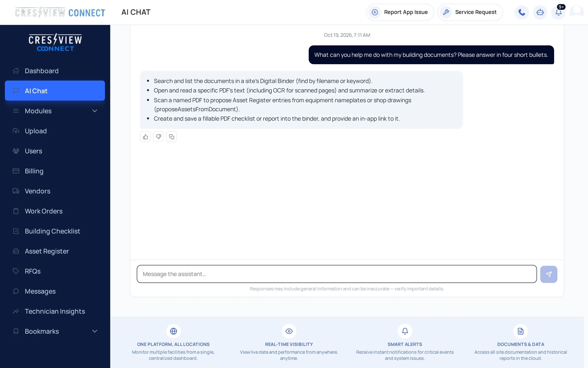Screen dimensions: 588x368
Task: Click the Upload cloud icon in sidebar
Action: (16, 131)
